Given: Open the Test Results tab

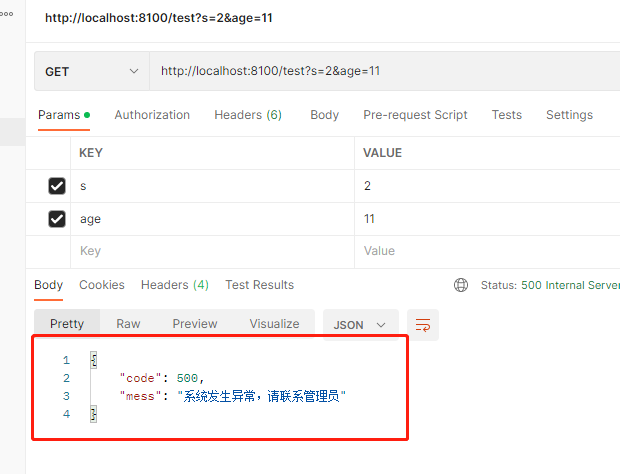Looking at the screenshot, I should pos(259,285).
